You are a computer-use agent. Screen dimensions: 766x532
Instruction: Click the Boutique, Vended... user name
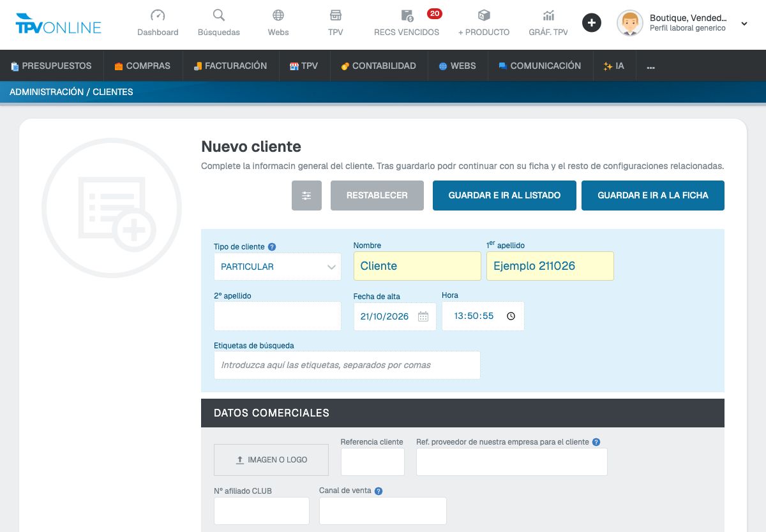688,18
